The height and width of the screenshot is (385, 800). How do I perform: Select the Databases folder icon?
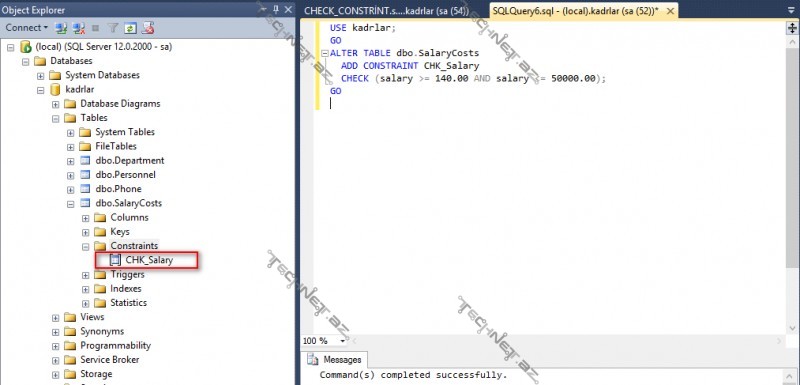click(x=40, y=61)
